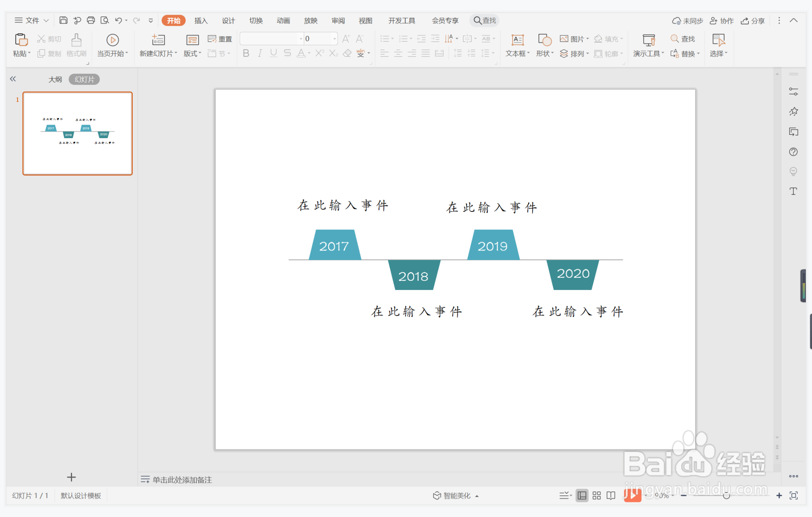Open the Shapes (形状) tool

tap(544, 40)
